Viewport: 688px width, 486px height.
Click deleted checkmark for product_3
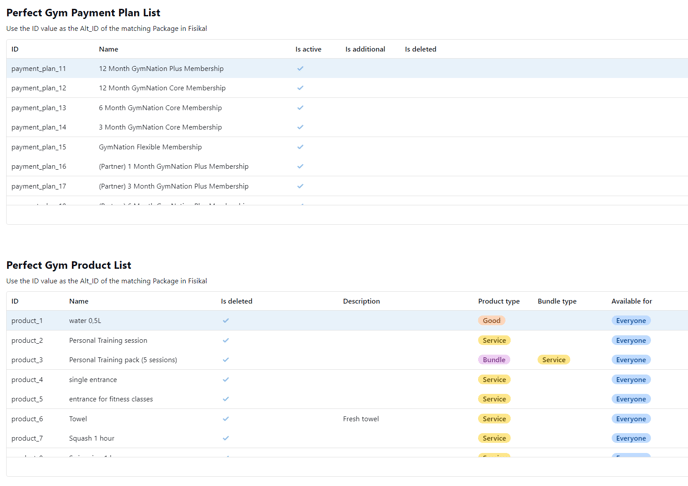coord(226,360)
